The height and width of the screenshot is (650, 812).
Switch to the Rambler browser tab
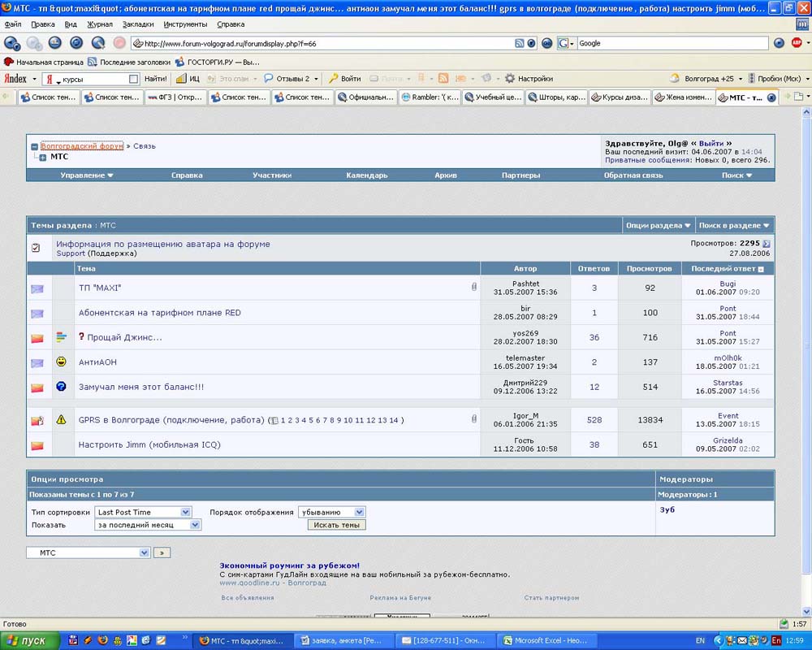pyautogui.click(x=430, y=97)
